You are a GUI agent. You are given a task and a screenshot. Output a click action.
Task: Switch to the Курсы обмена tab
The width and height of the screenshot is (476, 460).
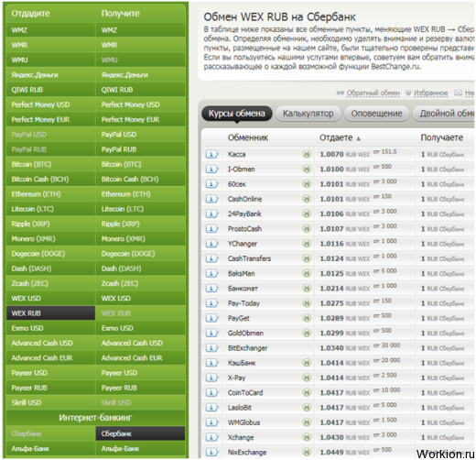click(x=237, y=114)
